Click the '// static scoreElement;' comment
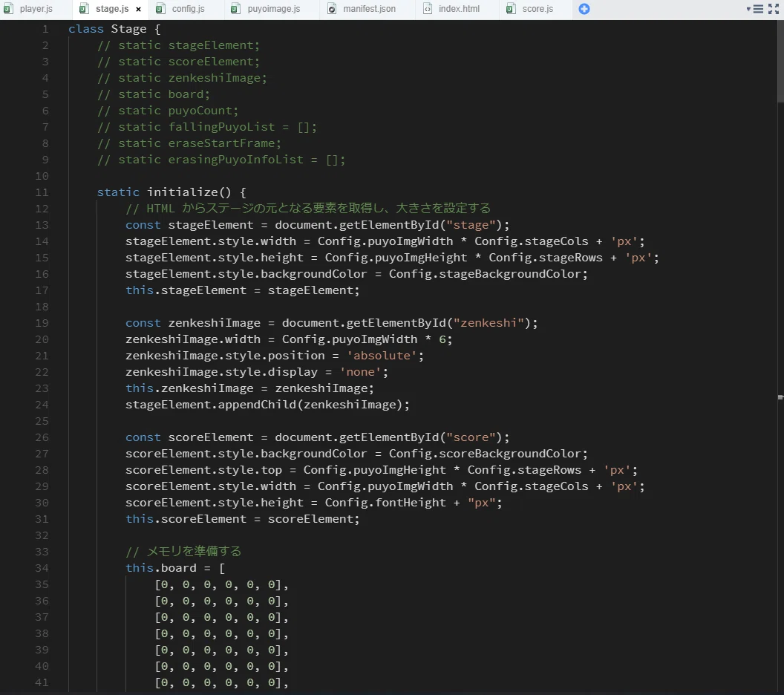The width and height of the screenshot is (784, 695). (x=178, y=62)
